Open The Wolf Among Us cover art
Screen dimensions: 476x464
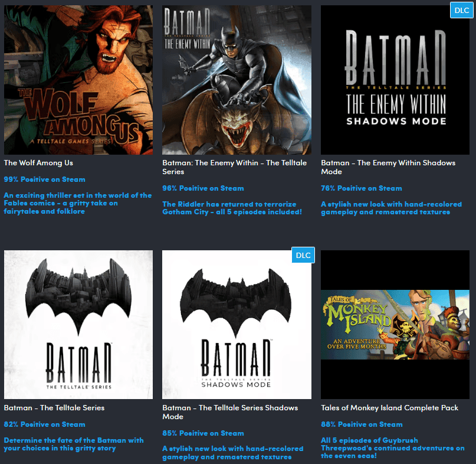coord(78,80)
